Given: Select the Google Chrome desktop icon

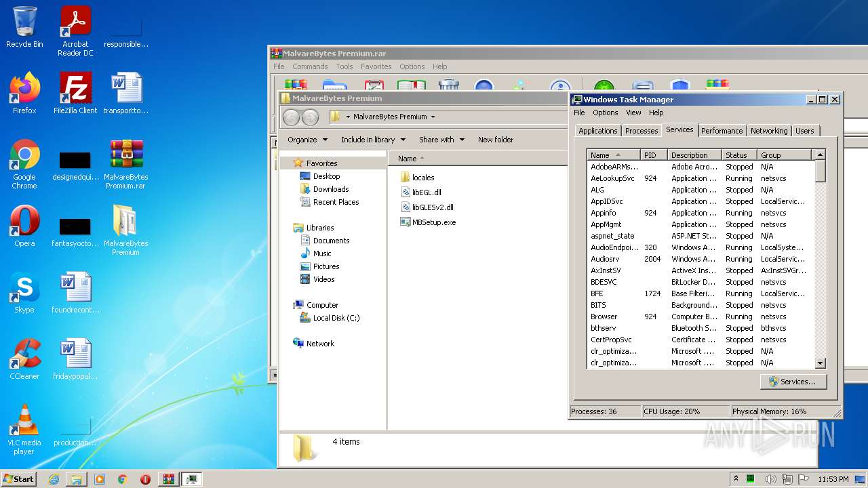Looking at the screenshot, I should [x=24, y=164].
